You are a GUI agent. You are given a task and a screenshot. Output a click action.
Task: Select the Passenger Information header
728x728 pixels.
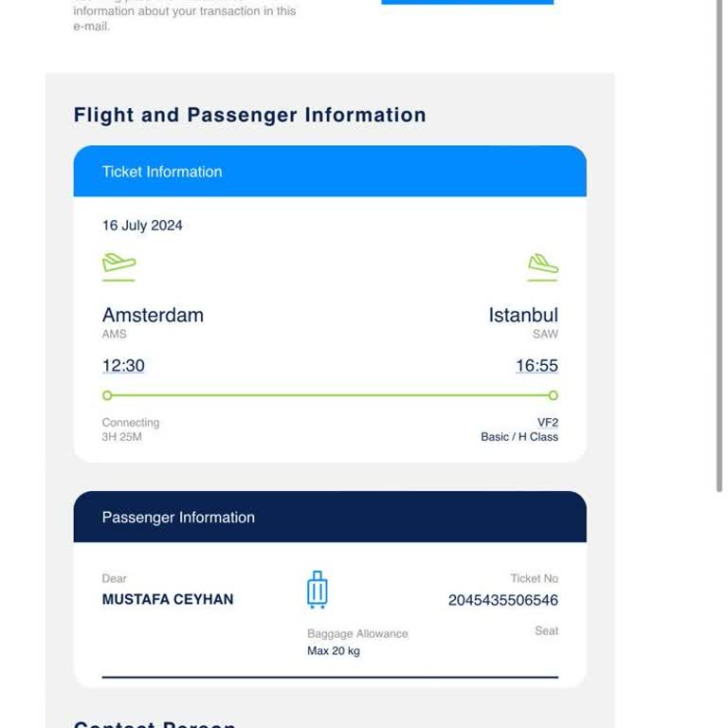click(x=330, y=517)
